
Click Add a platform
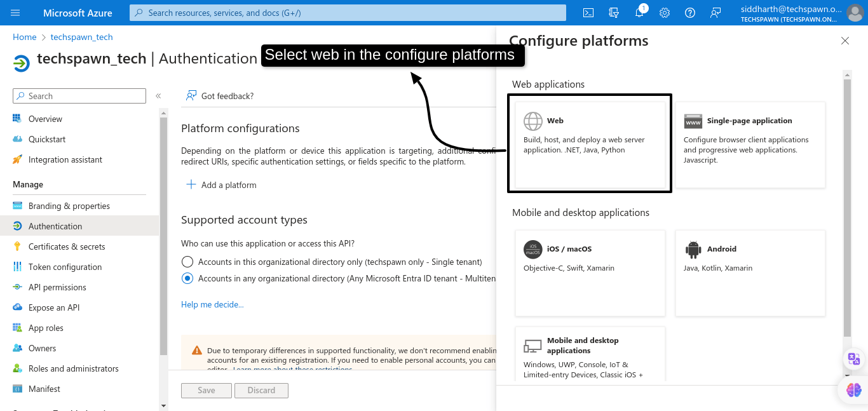221,185
